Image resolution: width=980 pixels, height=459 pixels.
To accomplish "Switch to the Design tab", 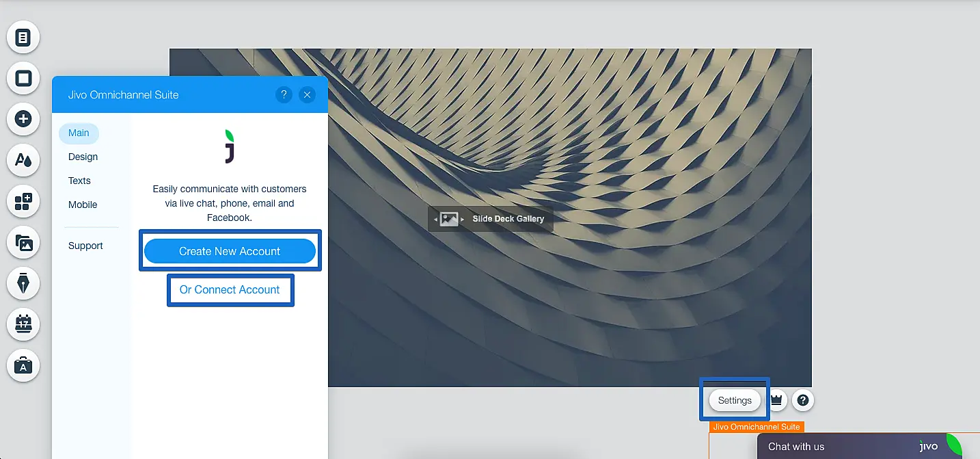I will point(83,157).
